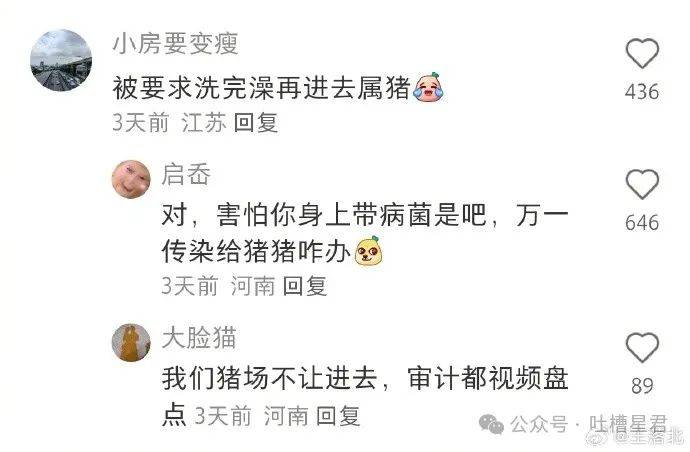This screenshot has width=690, height=452.
Task: Click the username 启岙
Action: coord(186,174)
